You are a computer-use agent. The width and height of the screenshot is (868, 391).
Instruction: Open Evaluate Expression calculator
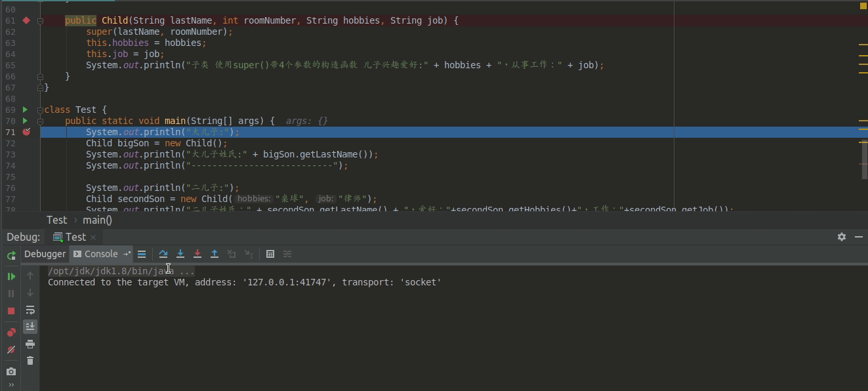270,254
